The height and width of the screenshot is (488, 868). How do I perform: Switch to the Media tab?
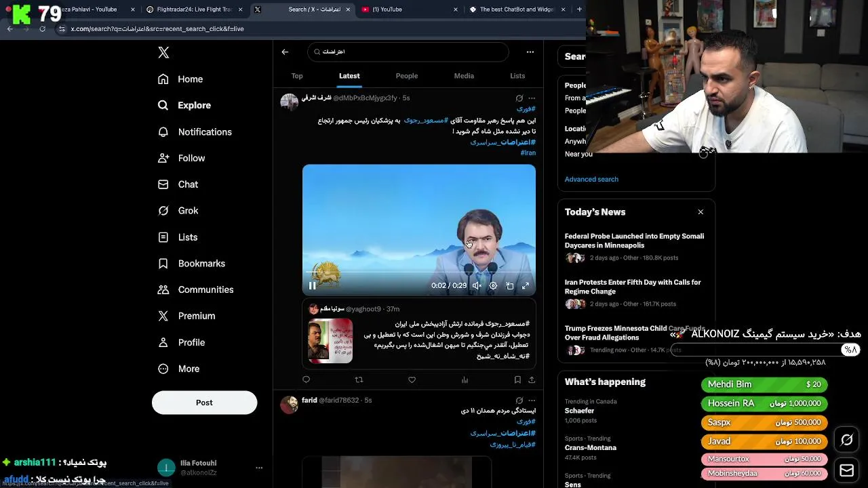[x=464, y=76]
